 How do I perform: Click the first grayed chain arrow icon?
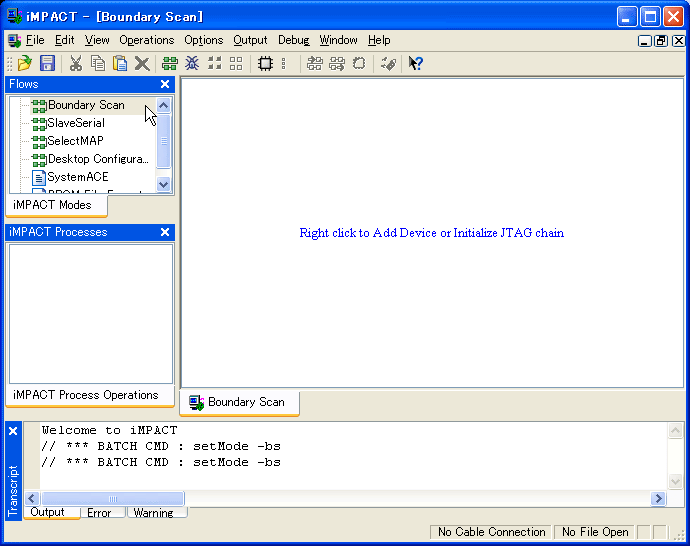click(x=315, y=63)
